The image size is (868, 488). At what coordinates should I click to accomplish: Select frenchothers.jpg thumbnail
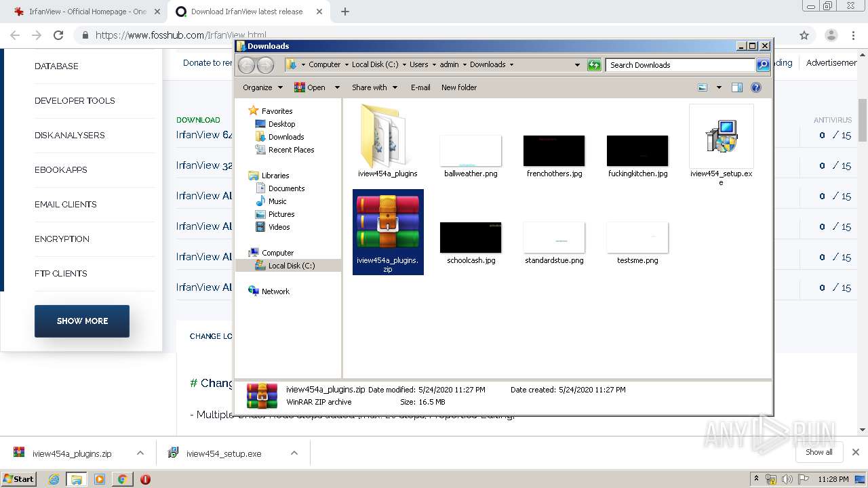554,150
